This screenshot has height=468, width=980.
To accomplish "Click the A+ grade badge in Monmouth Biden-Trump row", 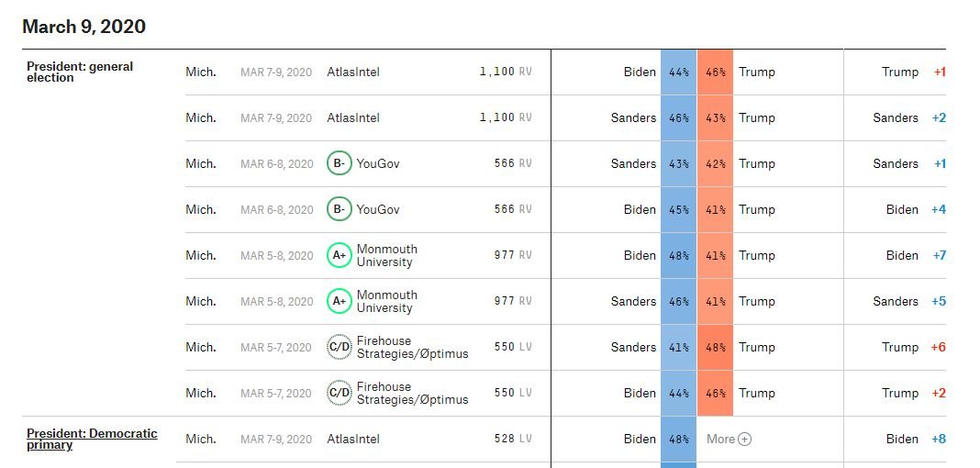I will pos(339,255).
